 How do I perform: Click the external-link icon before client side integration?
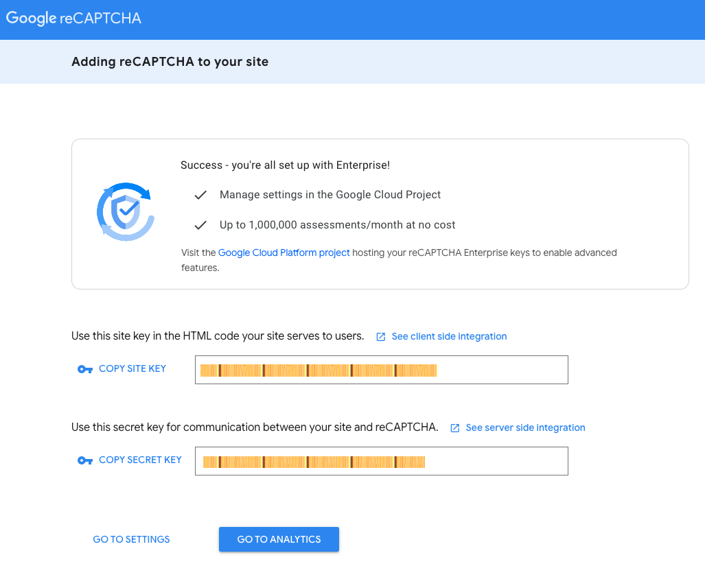(381, 337)
